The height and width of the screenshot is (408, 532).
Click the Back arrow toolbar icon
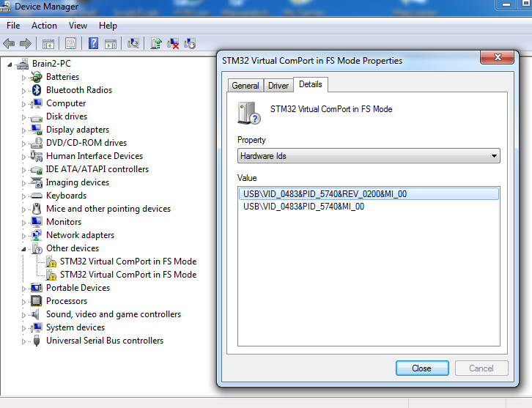[x=9, y=43]
